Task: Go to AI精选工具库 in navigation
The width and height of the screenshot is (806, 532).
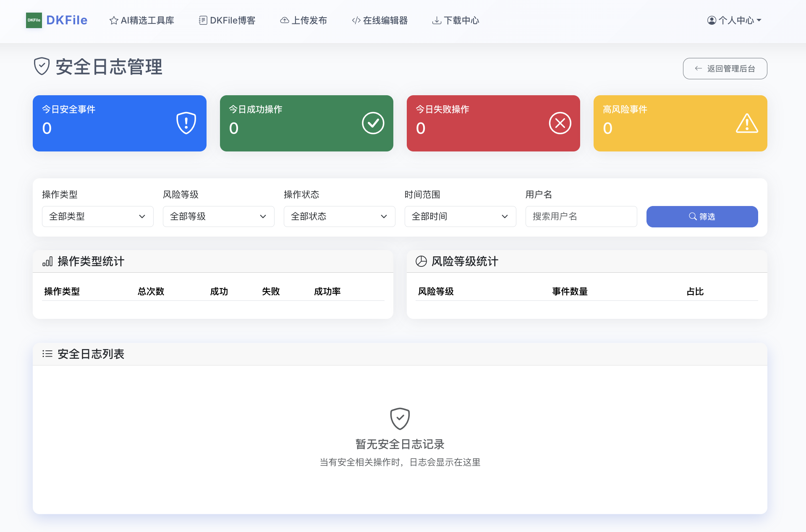Action: [x=142, y=20]
